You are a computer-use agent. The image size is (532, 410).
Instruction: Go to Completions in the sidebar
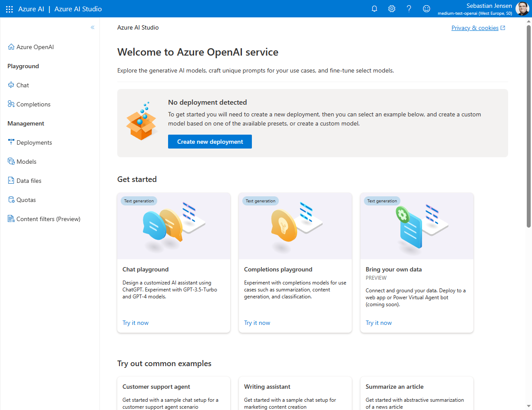coord(33,104)
